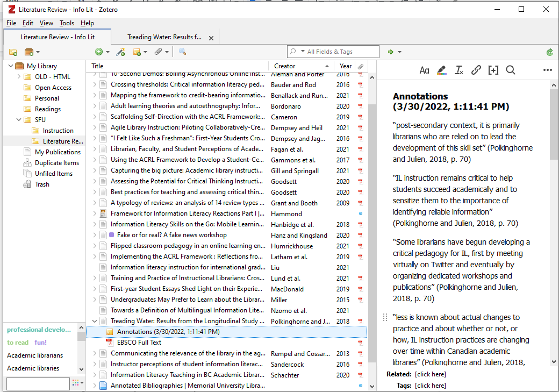
Task: Click drag handle beside 'less is known' paragraph
Action: [x=385, y=317]
